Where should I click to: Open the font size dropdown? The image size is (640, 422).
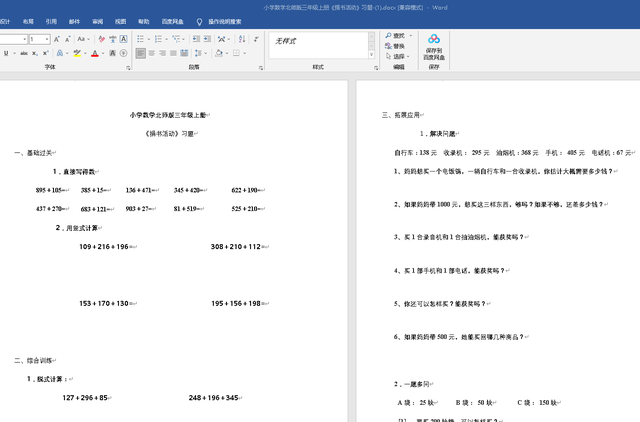[x=46, y=39]
